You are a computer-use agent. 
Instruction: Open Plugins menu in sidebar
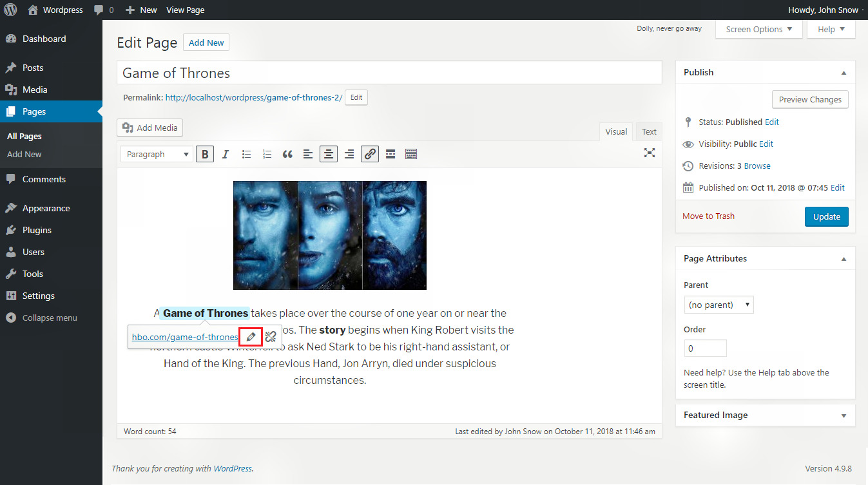point(51,230)
